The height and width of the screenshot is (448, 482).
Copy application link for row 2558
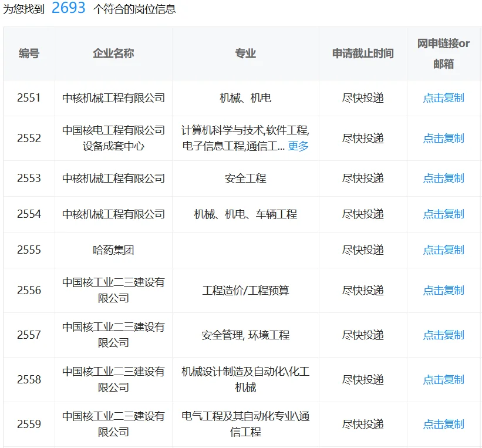(x=443, y=380)
